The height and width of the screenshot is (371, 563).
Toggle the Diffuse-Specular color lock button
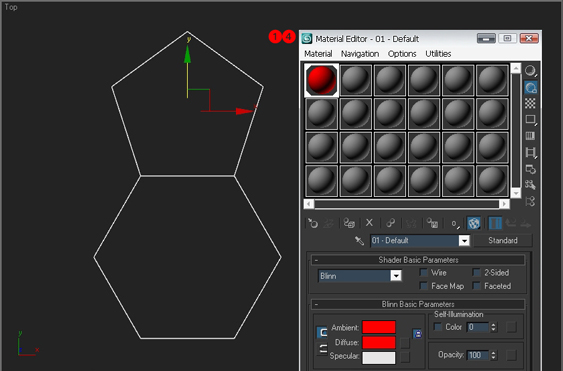coord(322,348)
